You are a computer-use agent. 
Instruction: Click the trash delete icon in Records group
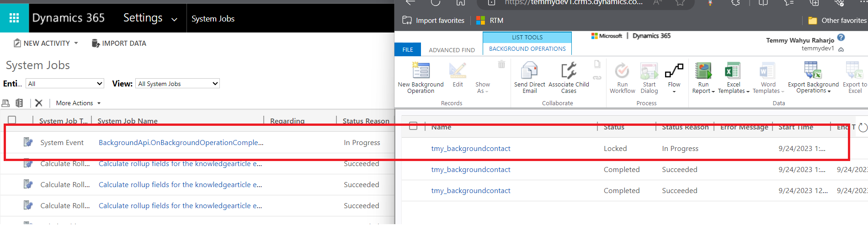click(501, 64)
